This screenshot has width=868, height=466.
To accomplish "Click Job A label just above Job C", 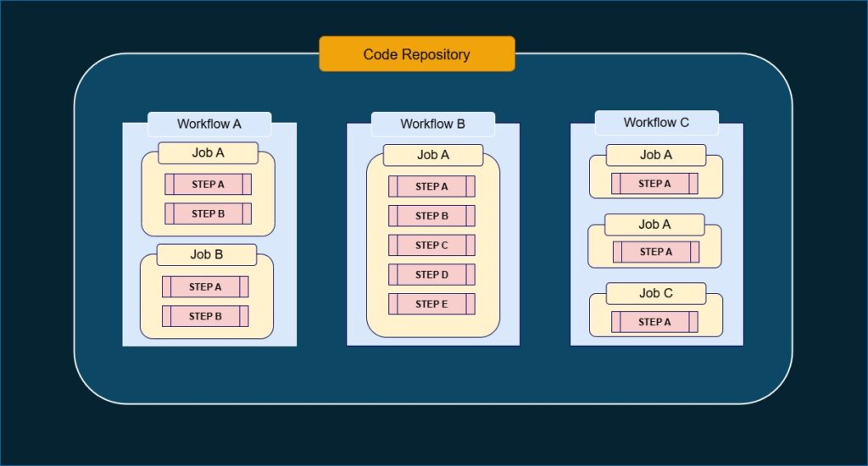I will (x=654, y=225).
